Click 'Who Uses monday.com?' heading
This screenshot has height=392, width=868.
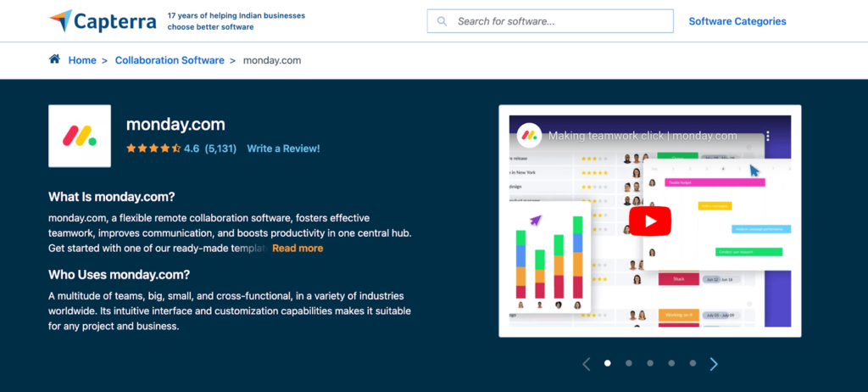point(119,274)
